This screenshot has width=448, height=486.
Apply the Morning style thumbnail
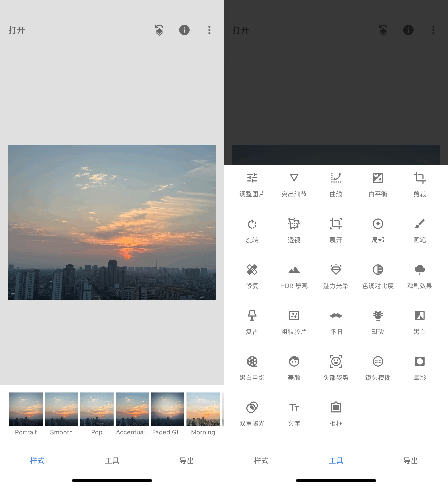point(203,409)
